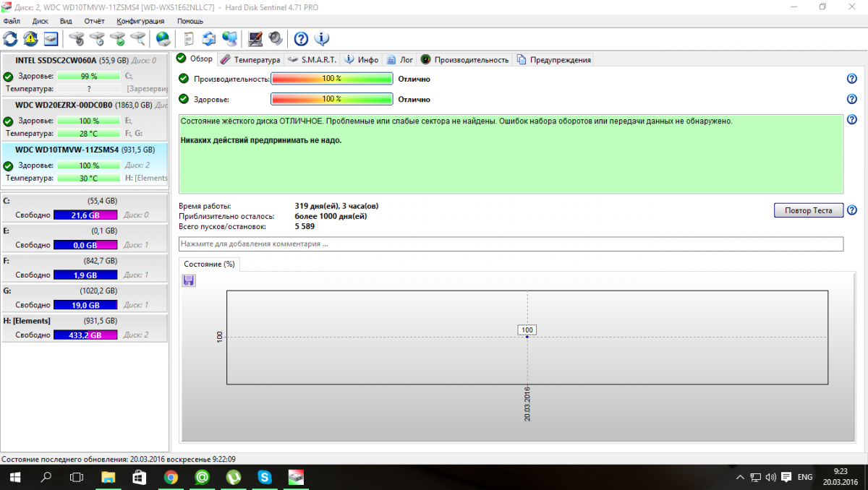This screenshot has width=868, height=490.
Task: Click the comment input field
Action: point(511,244)
